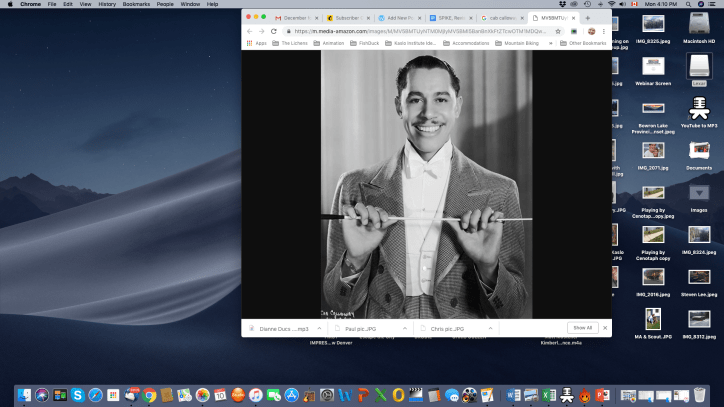
Task: Click the browser back arrow
Action: (250, 31)
